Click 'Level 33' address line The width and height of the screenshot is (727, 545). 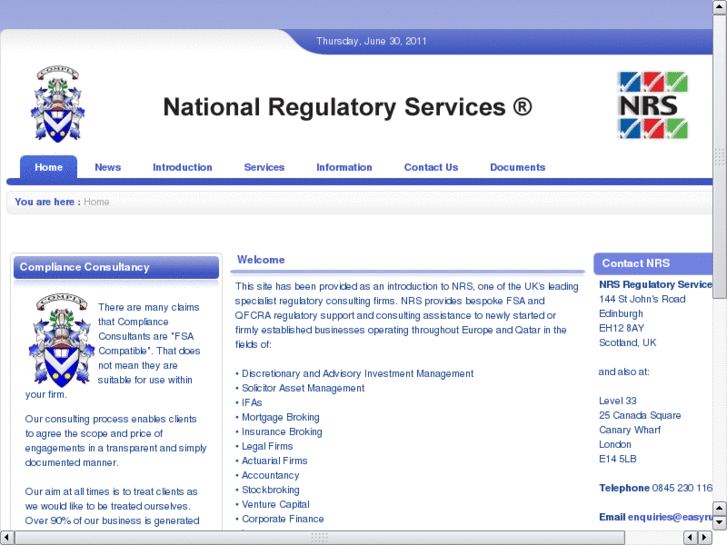pyautogui.click(x=618, y=401)
